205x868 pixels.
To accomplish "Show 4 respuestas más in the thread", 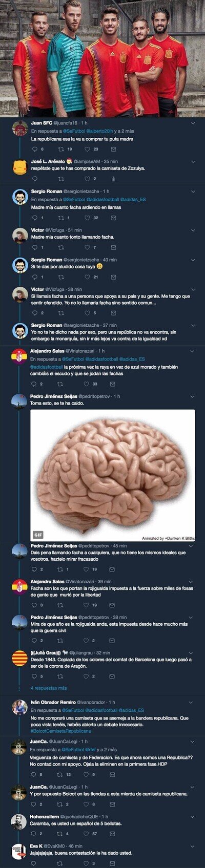I will (49, 688).
